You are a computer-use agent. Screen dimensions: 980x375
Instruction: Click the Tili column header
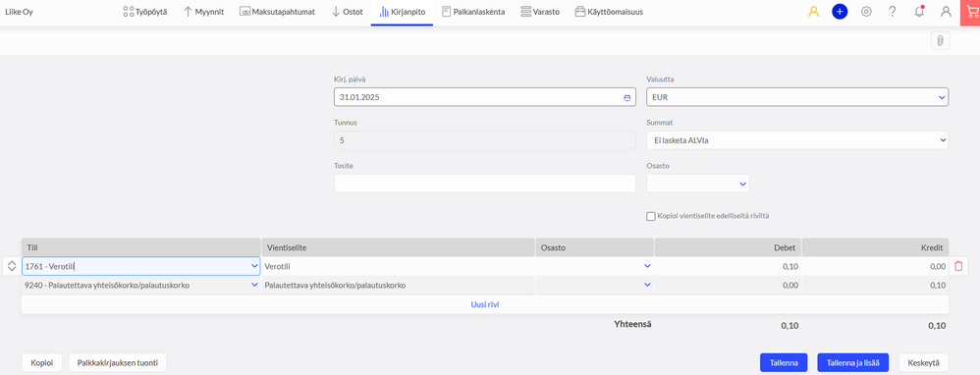tap(140, 247)
